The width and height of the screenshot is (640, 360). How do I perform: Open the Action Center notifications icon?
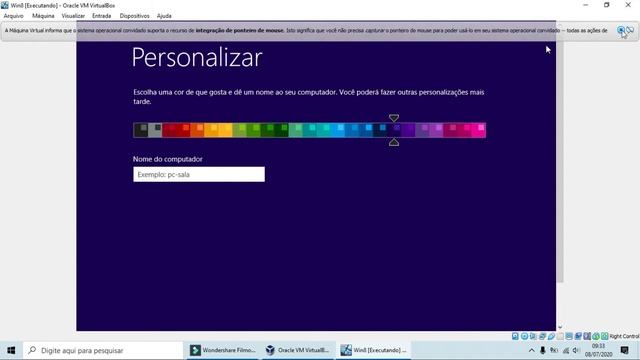[624, 350]
